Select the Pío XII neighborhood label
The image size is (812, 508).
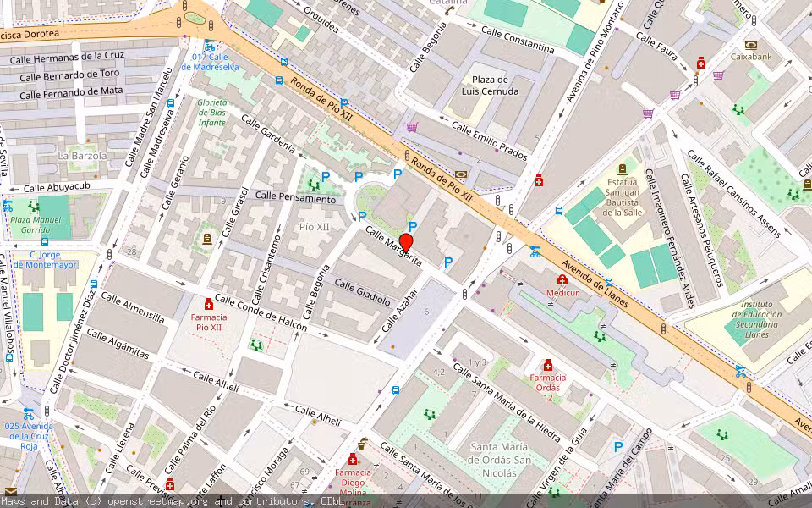(315, 227)
